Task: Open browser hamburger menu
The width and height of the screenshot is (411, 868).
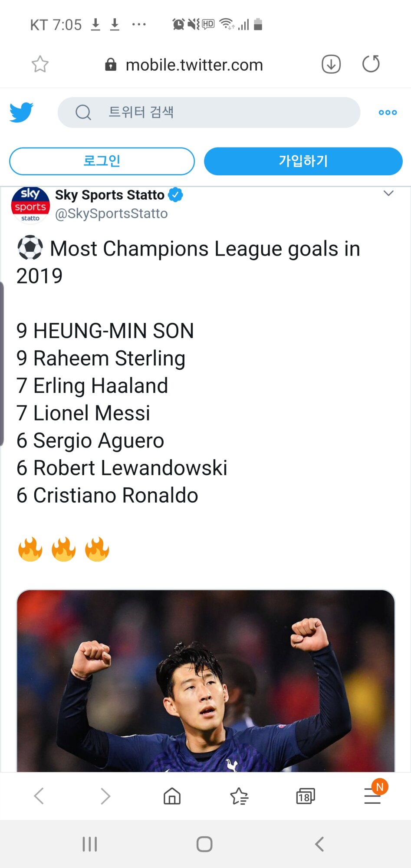Action: (x=372, y=796)
